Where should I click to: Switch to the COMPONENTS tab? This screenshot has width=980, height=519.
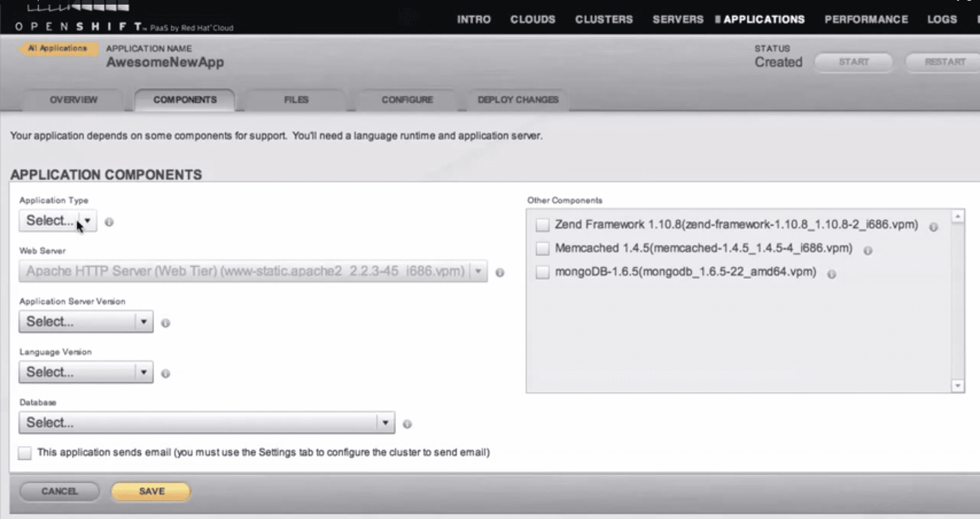tap(185, 100)
